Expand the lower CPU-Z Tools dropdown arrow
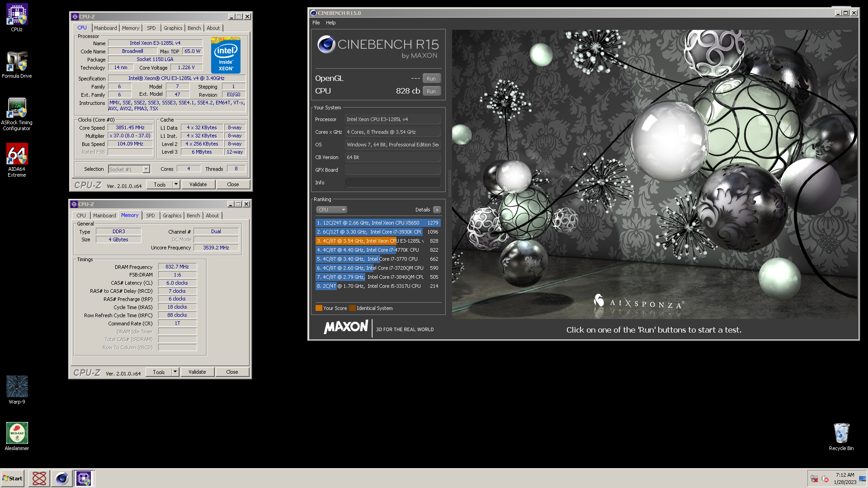868x488 pixels. 175,372
